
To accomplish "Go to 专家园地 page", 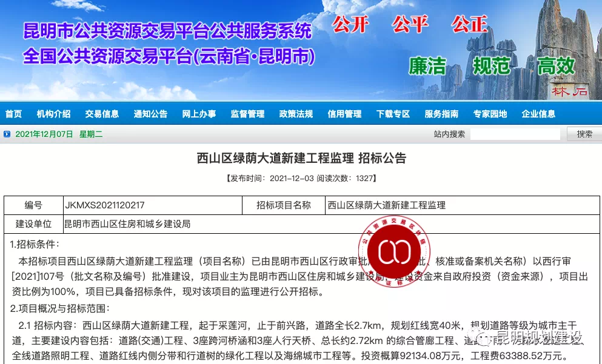I will tap(490, 114).
